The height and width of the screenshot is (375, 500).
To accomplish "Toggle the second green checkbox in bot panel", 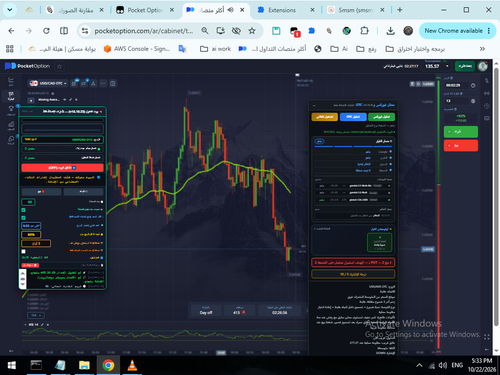I will point(23,218).
